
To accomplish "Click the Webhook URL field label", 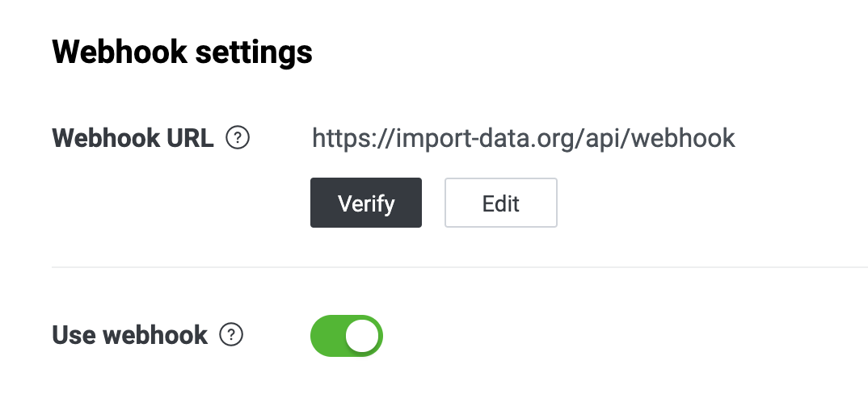I will pyautogui.click(x=133, y=138).
